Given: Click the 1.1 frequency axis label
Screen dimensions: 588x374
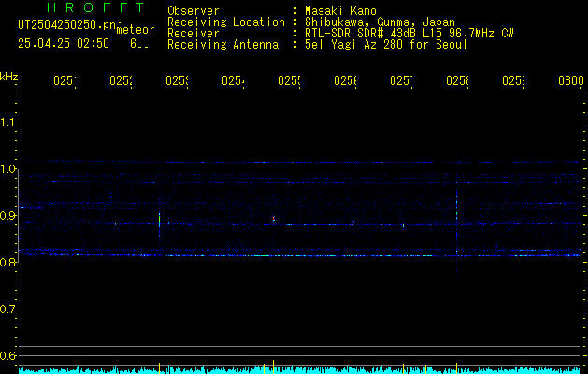Looking at the screenshot, I should pos(7,122).
